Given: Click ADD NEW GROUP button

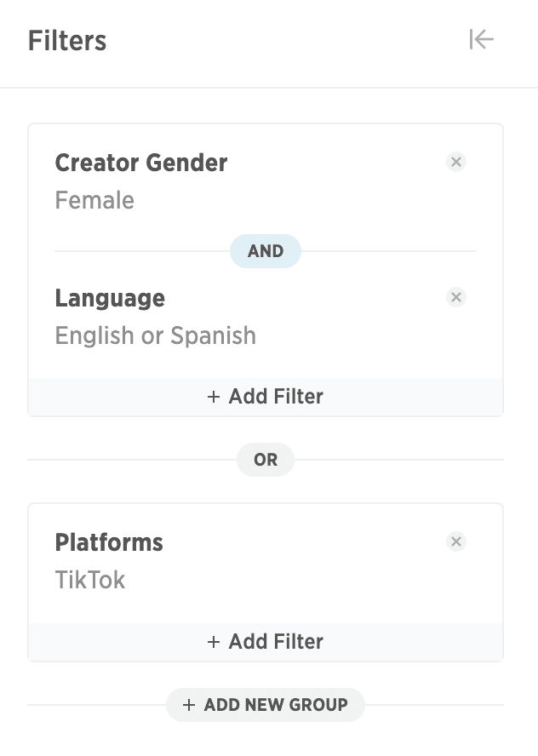Looking at the screenshot, I should point(266,705).
